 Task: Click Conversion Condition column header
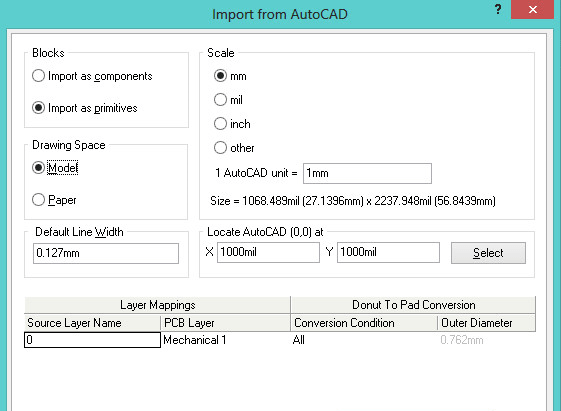(x=364, y=323)
